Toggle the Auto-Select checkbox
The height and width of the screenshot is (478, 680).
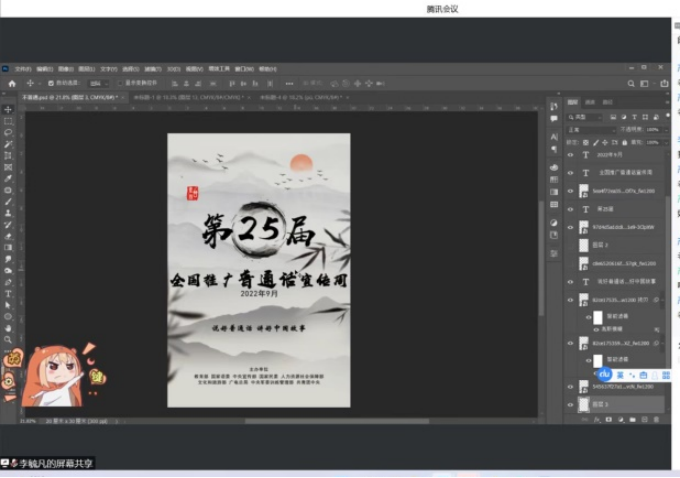coord(49,83)
